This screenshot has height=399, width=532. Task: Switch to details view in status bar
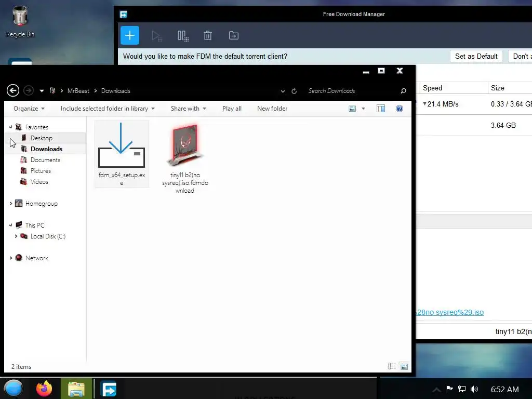[392, 366]
